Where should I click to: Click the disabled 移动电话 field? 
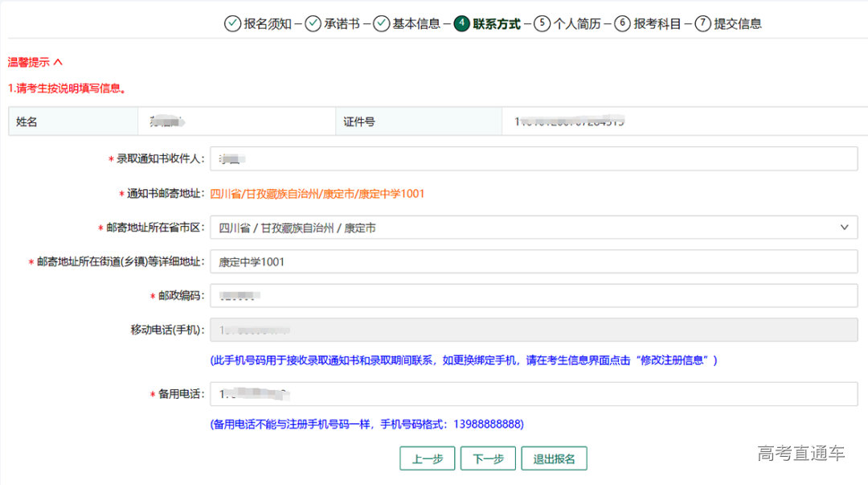tap(534, 329)
